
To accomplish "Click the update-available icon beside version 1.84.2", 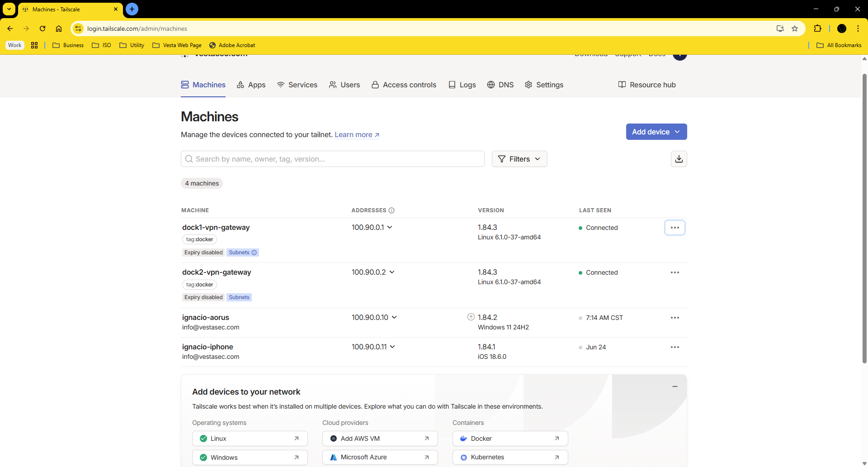I will [471, 317].
